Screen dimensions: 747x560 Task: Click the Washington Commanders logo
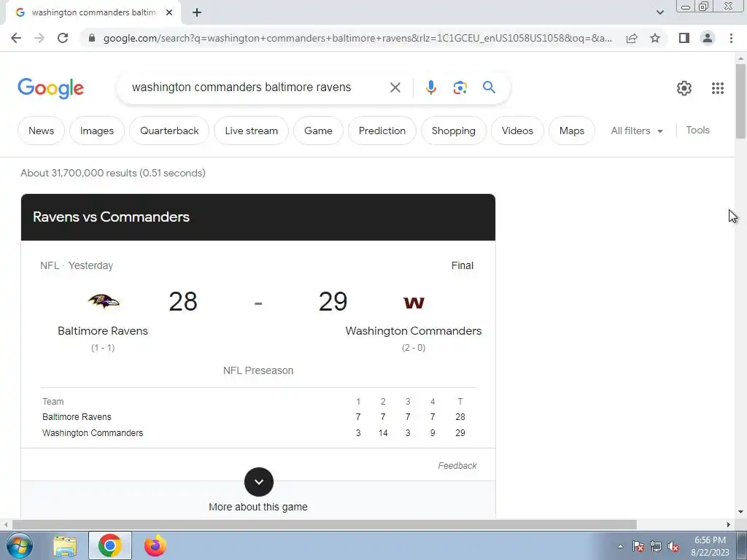414,303
